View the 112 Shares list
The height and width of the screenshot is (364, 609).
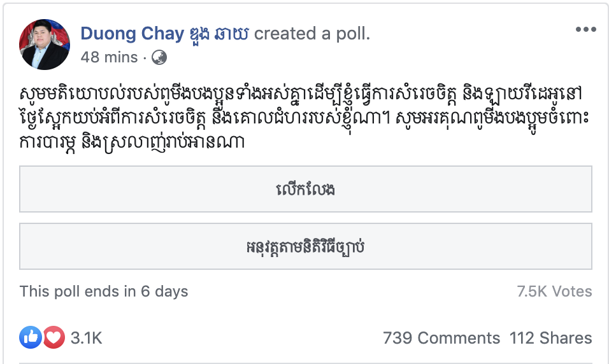(550, 338)
